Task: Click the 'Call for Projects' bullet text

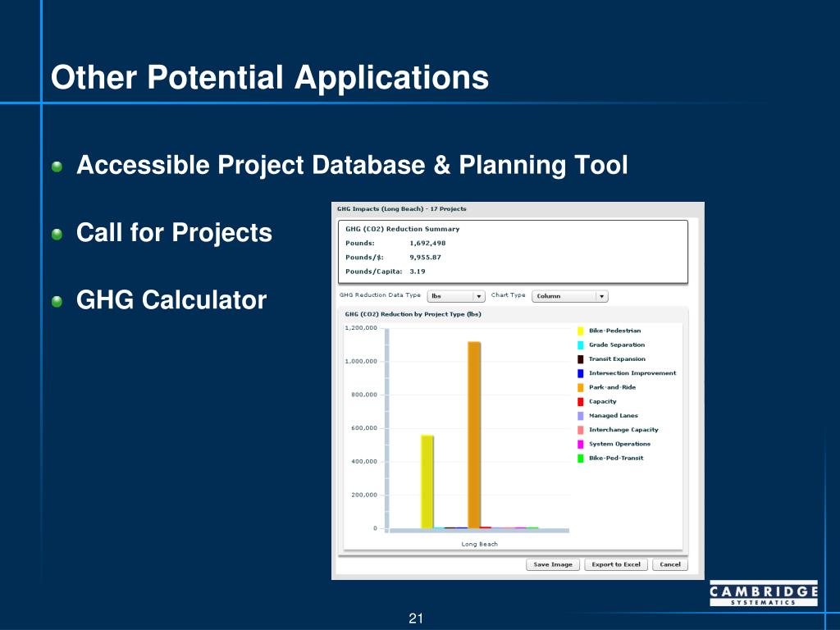Action: [x=174, y=232]
